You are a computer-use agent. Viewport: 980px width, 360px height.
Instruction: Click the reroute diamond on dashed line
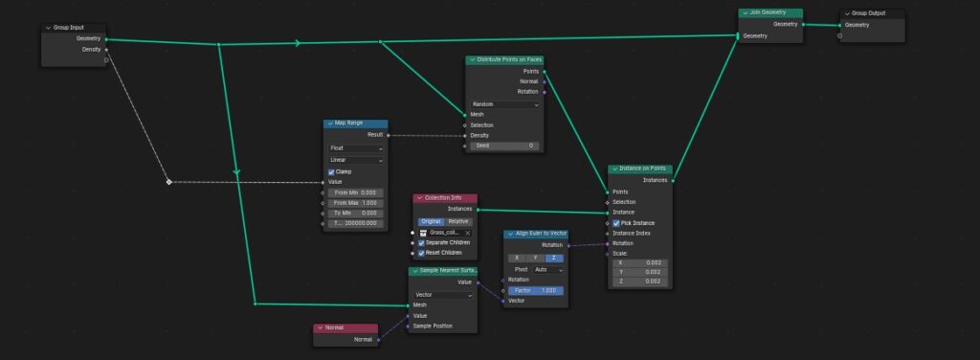click(168, 182)
